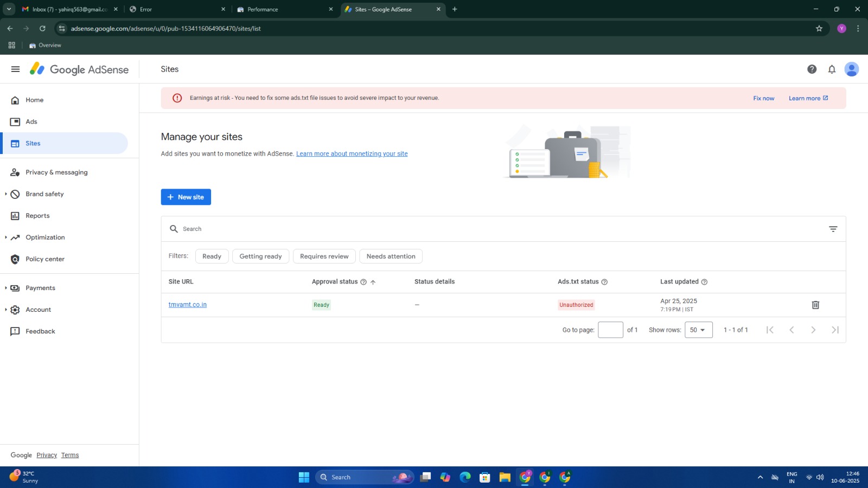868x488 pixels.
Task: Open the tmvamt.co.in site link
Action: (x=188, y=305)
